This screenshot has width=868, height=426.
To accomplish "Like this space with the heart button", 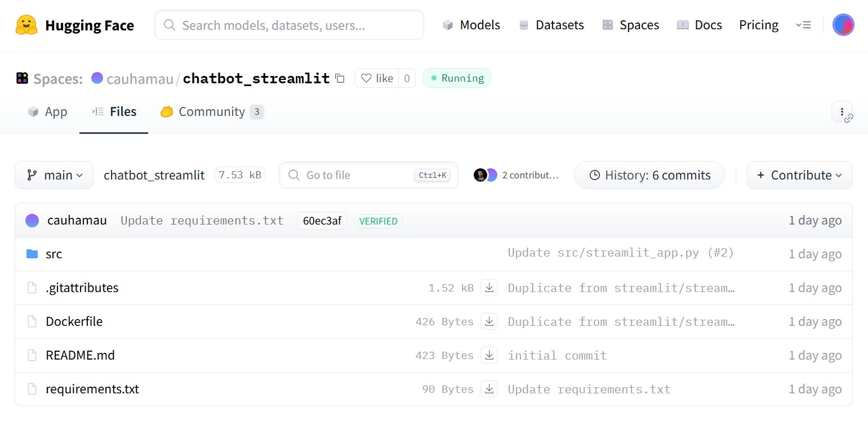I will [377, 78].
